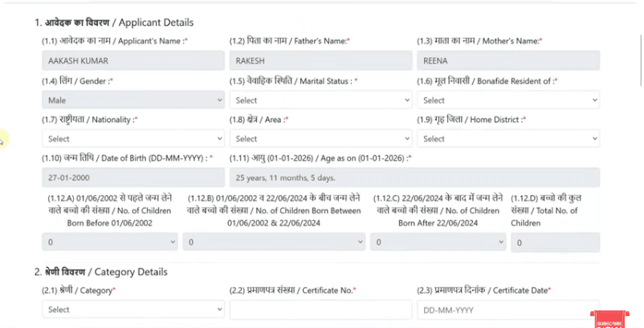The width and height of the screenshot is (644, 328).
Task: Open the Children Born Before 01/06/2002 dropdown
Action: click(110, 241)
